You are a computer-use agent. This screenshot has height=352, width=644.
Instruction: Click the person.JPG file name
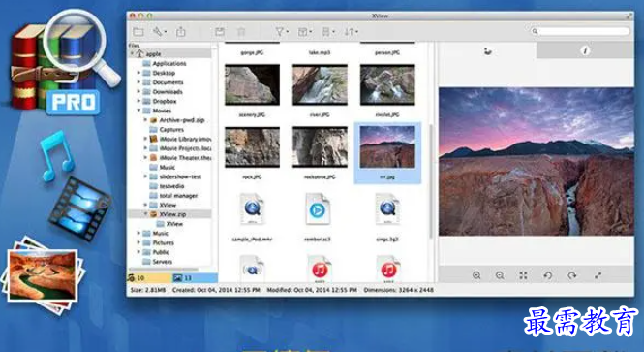click(x=387, y=52)
